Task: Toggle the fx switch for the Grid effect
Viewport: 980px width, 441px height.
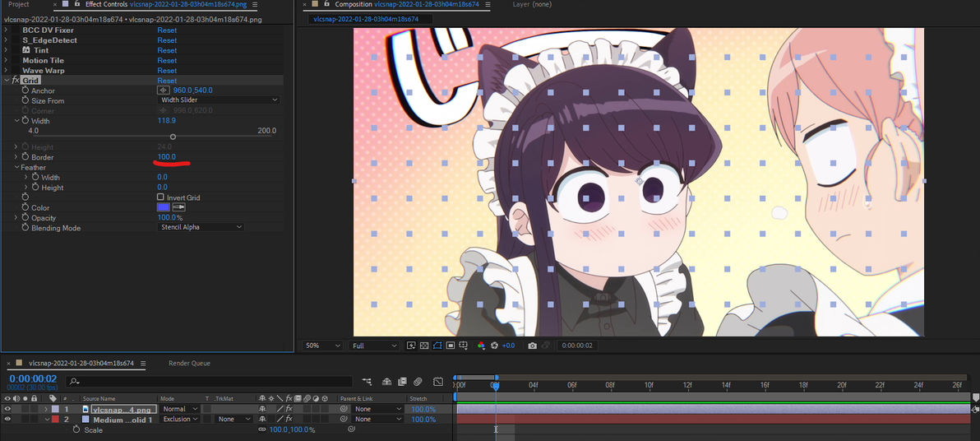Action: click(x=16, y=80)
